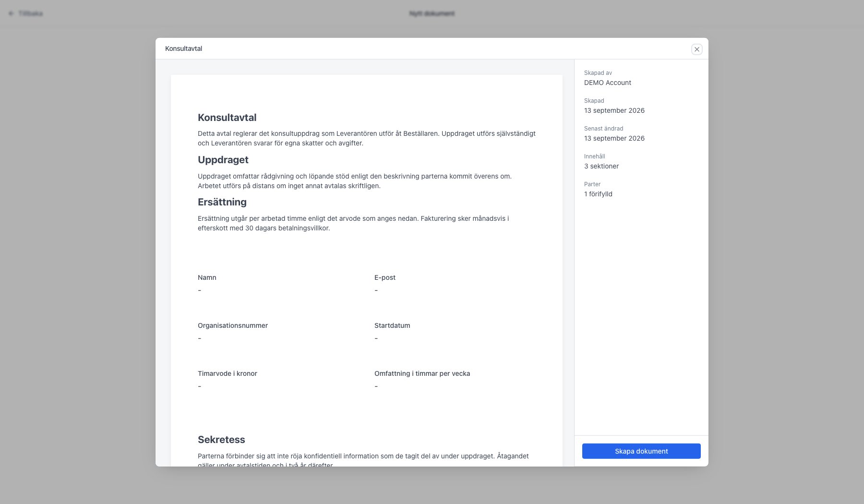The width and height of the screenshot is (864, 504).
Task: Click the Timarvode i kronor label
Action: [x=228, y=373]
